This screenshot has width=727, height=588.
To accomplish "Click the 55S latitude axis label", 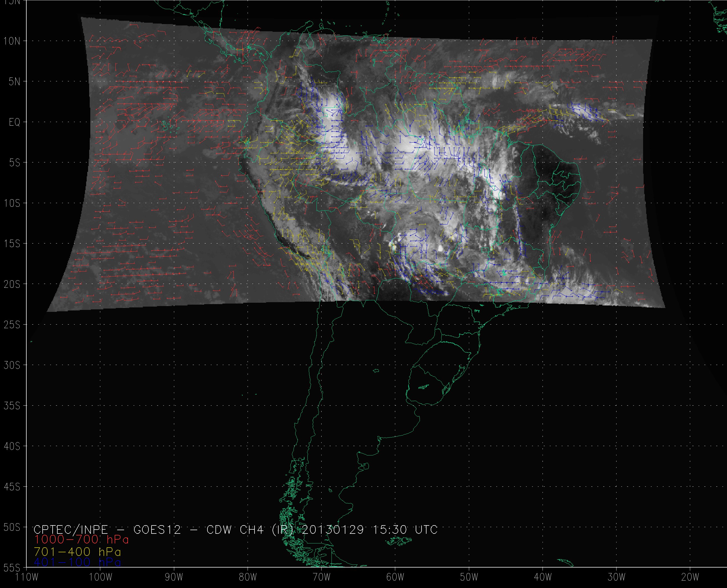I will pyautogui.click(x=12, y=568).
